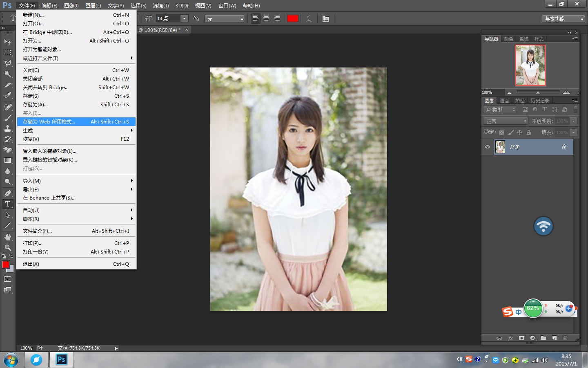Hide the 背景 layer via eye icon
The width and height of the screenshot is (588, 368).
pos(487,147)
